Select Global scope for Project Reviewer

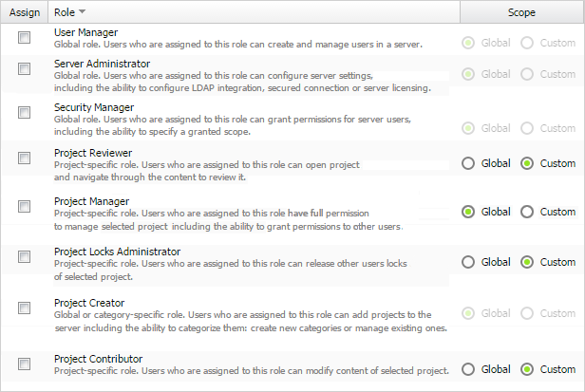pos(467,163)
